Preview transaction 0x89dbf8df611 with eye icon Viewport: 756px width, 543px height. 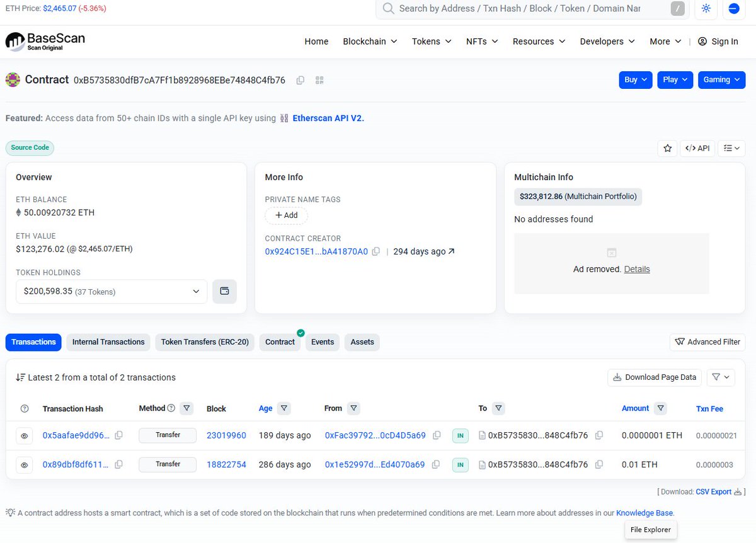click(x=24, y=465)
